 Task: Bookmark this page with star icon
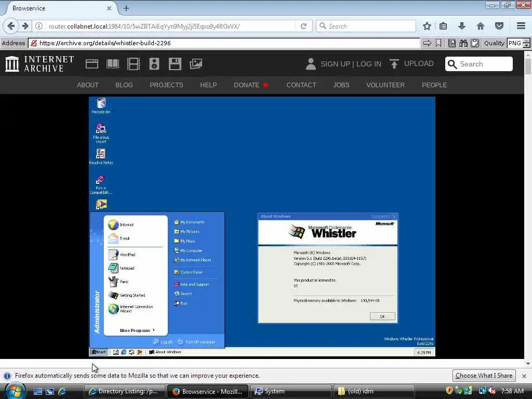[427, 26]
